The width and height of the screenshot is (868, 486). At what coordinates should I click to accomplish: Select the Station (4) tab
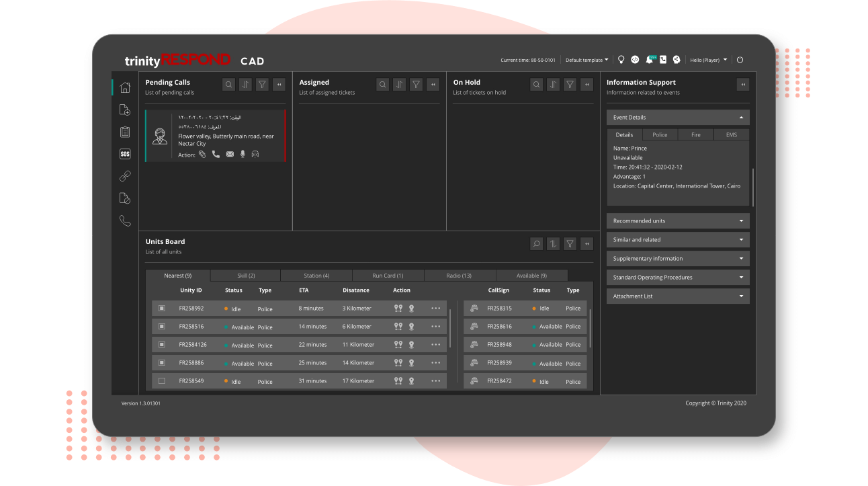pos(316,276)
